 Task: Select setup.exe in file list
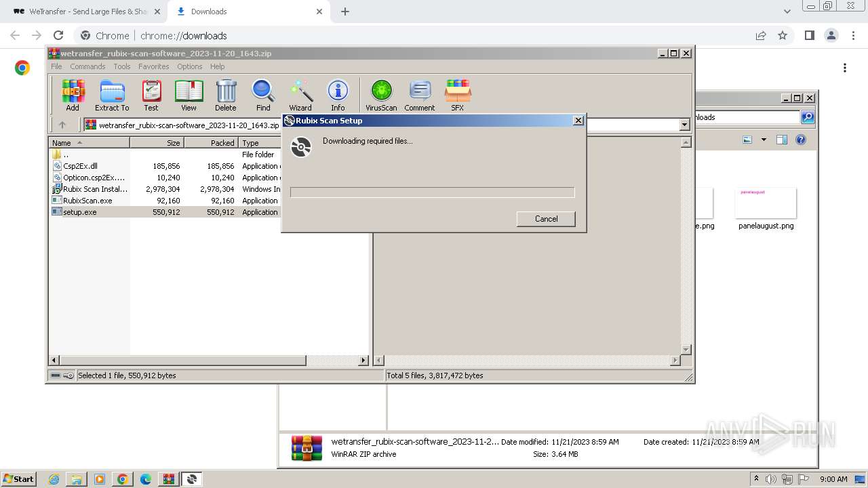tap(165, 212)
